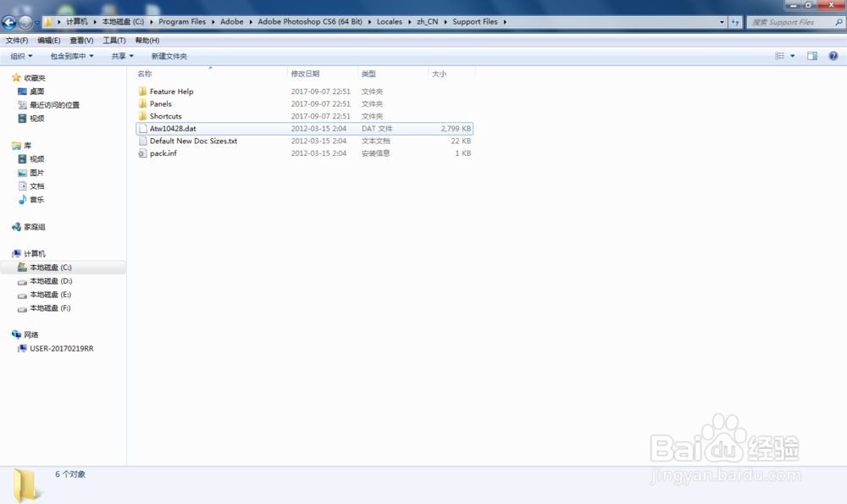The image size is (847, 504).
Task: Select Adobe in the address path
Action: (232, 22)
